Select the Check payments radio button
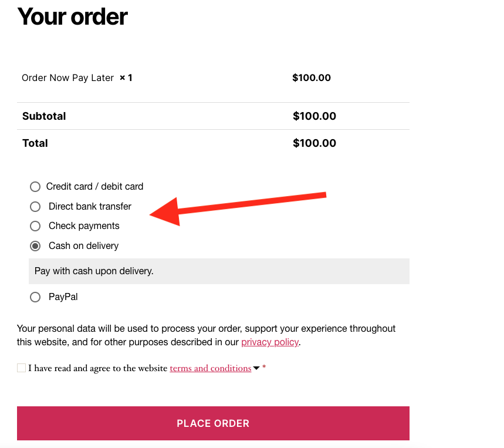 (x=35, y=226)
